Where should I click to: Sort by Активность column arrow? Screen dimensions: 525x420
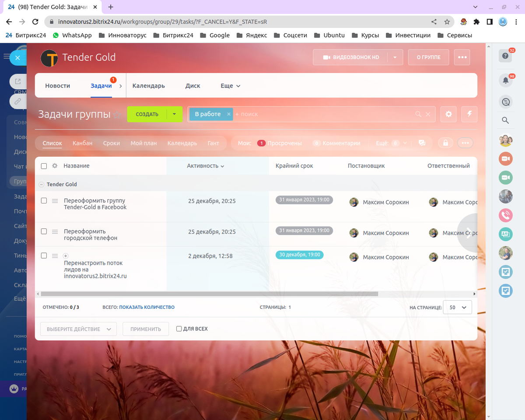pos(222,166)
